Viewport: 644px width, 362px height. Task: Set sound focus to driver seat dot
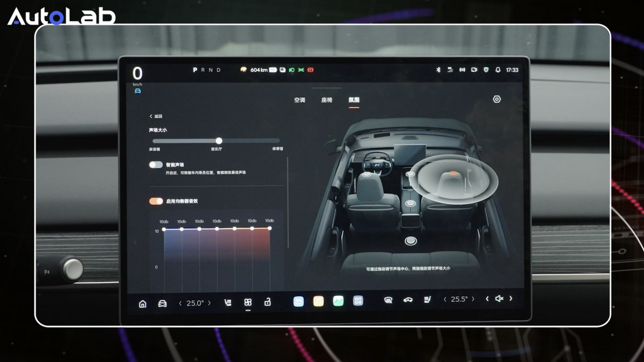[367, 175]
